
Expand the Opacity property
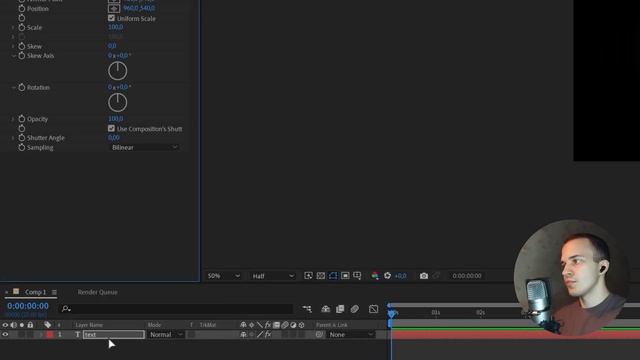tap(13, 119)
